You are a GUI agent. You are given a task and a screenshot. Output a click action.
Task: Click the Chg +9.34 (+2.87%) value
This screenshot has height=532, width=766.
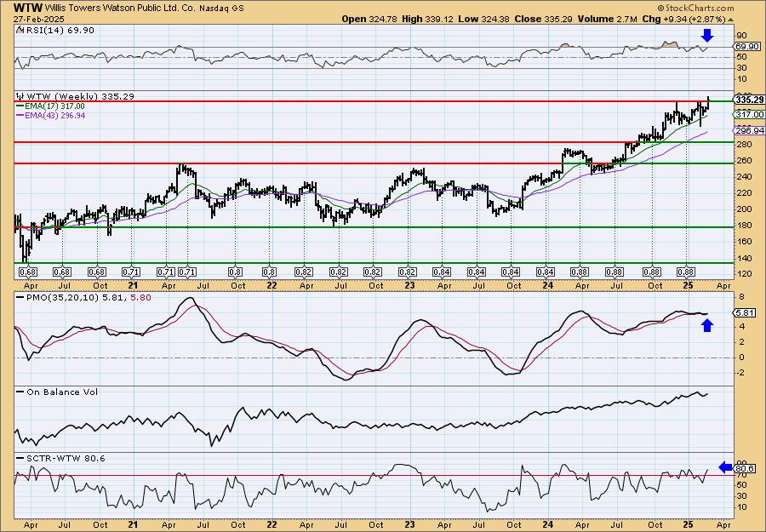click(x=683, y=19)
